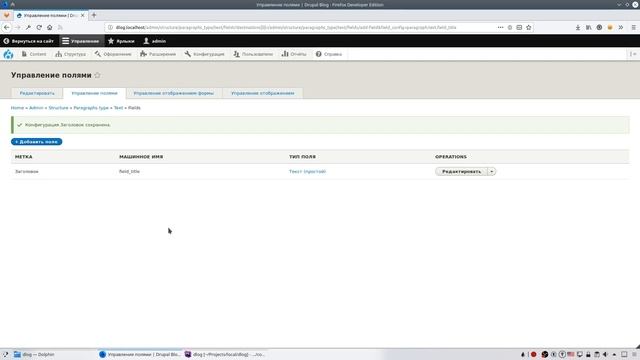Follow the Admin breadcrumb link

[x=36, y=108]
